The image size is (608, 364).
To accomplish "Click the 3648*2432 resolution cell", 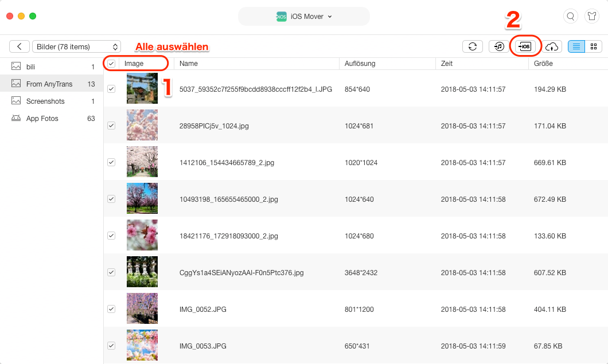I will (361, 272).
